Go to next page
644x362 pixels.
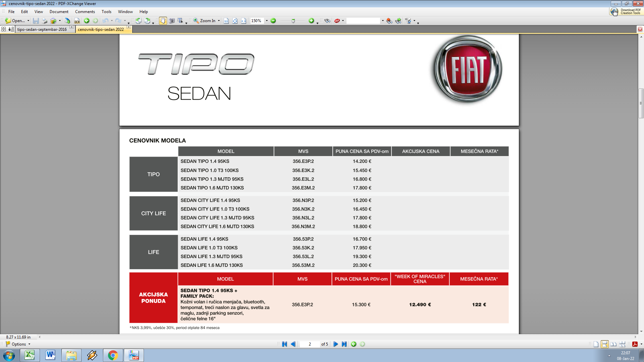(335, 344)
